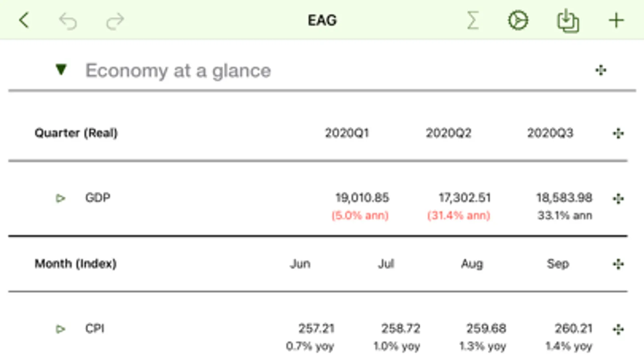The image size is (644, 362).
Task: Click move handle on CPI row
Action: [618, 329]
